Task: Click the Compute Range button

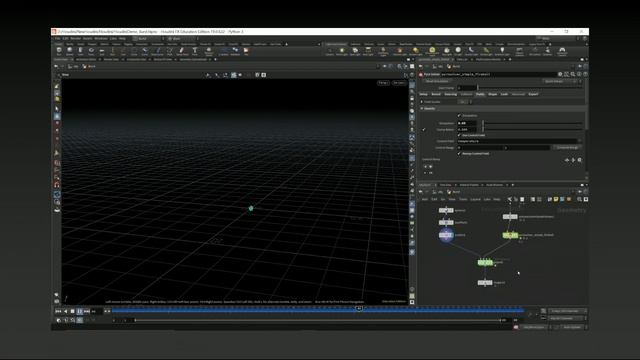Action: (567, 147)
